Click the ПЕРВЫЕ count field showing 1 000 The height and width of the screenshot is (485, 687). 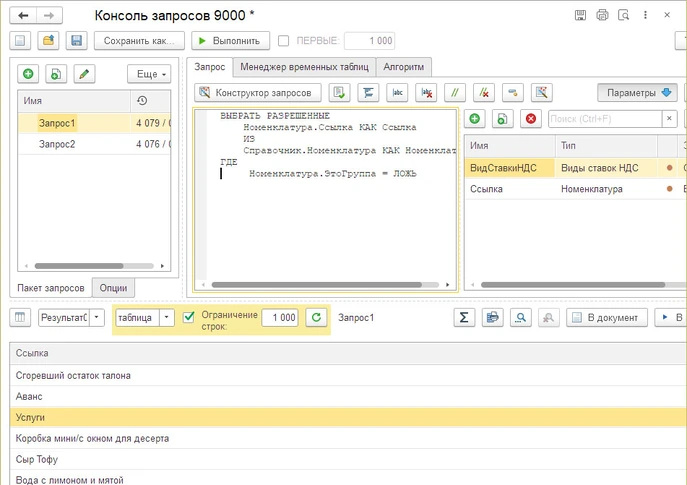tap(369, 41)
